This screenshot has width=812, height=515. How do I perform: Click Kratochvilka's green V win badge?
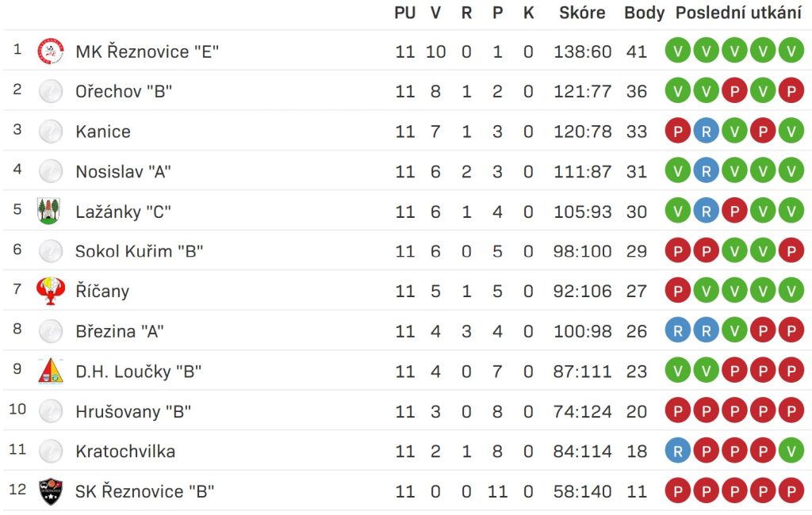click(x=791, y=452)
